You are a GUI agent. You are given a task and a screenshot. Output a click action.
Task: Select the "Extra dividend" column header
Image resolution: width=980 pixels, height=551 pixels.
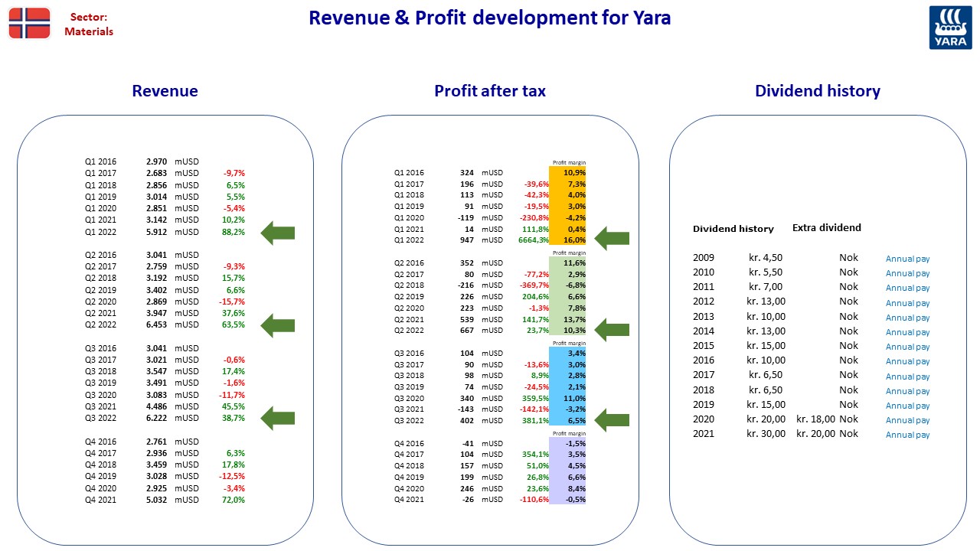point(827,227)
